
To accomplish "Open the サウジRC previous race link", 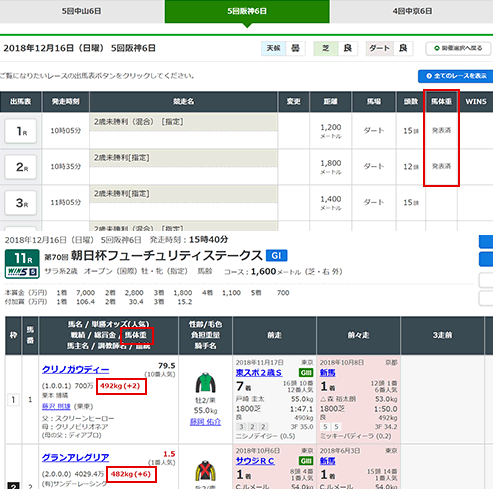I will click(x=255, y=461).
